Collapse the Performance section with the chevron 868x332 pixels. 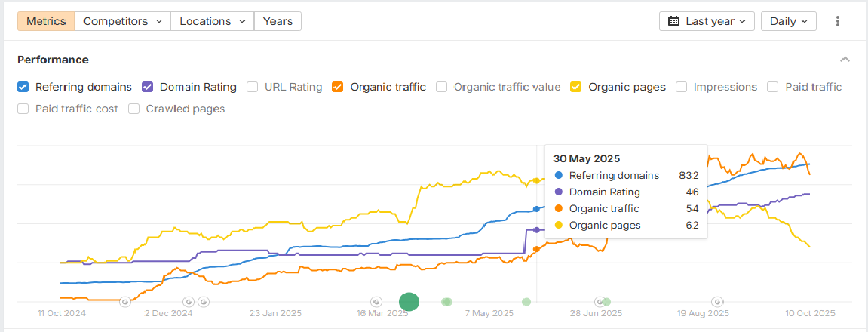(x=845, y=60)
